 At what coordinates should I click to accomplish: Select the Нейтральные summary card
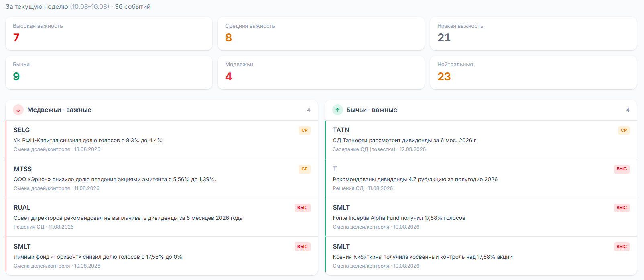(x=533, y=72)
